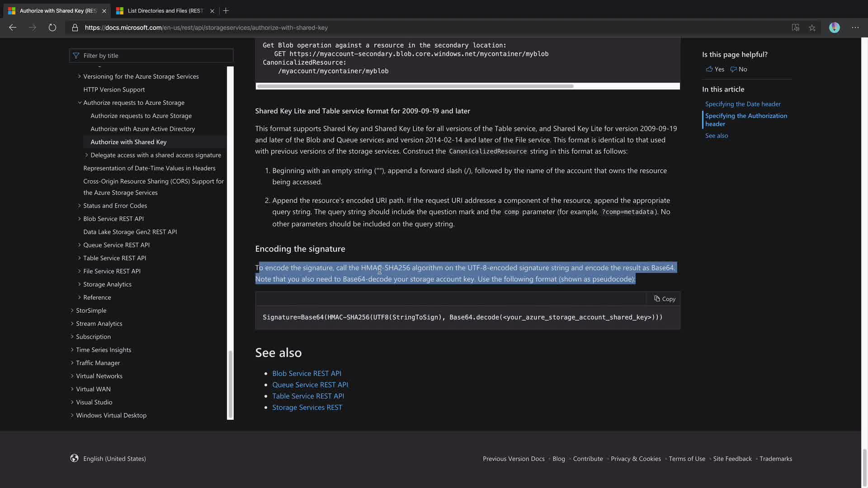Open the browser settings ellipsis menu
Screen dimensions: 868x488
coord(855,28)
